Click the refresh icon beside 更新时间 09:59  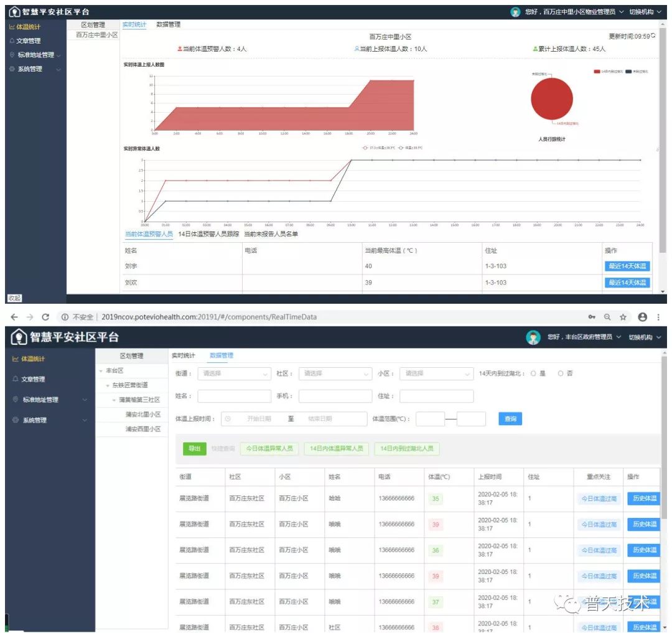point(653,36)
